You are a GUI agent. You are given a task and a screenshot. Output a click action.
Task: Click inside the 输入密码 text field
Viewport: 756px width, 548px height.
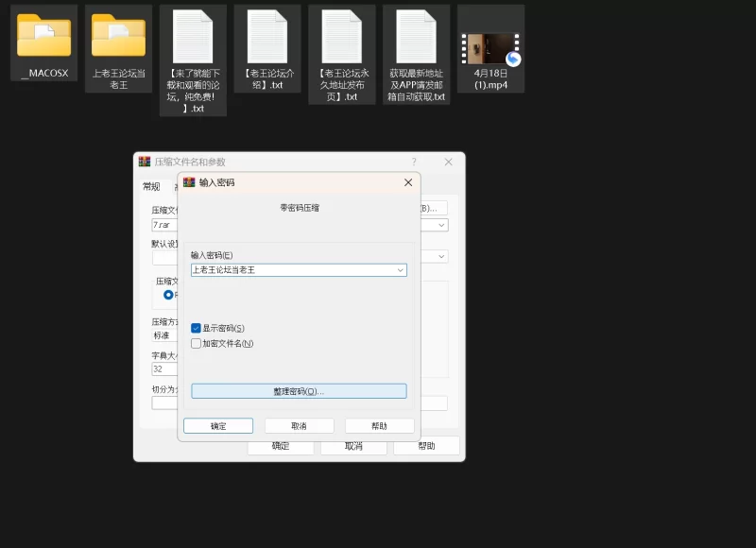click(291, 270)
